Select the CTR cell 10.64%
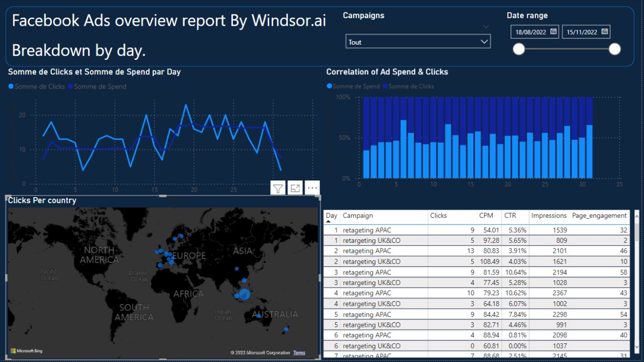The image size is (644, 362). coord(516,272)
